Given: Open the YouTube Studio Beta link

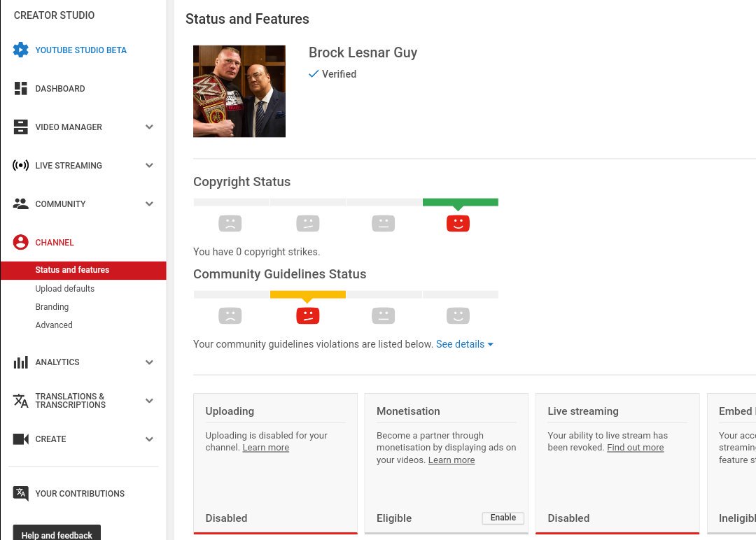Looking at the screenshot, I should [x=80, y=50].
